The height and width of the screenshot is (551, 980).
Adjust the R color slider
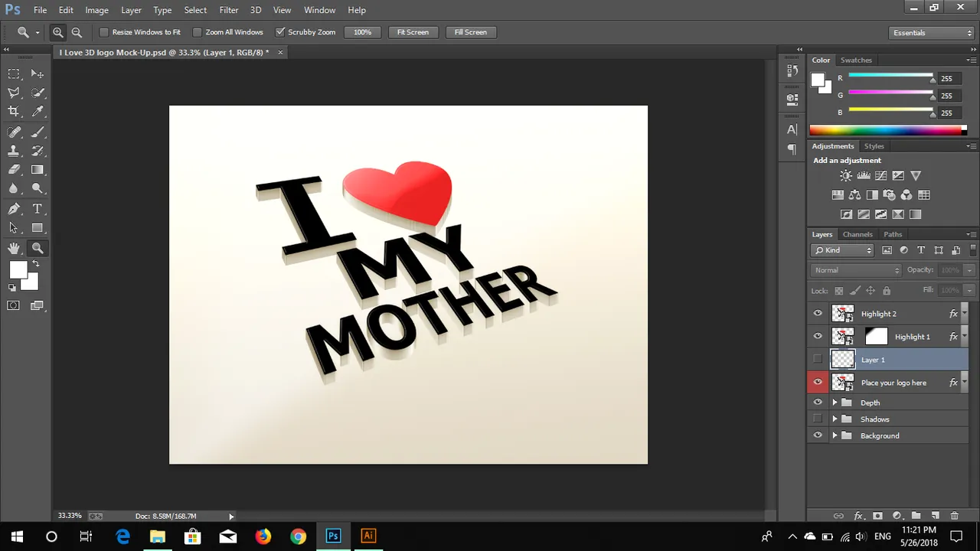click(932, 79)
